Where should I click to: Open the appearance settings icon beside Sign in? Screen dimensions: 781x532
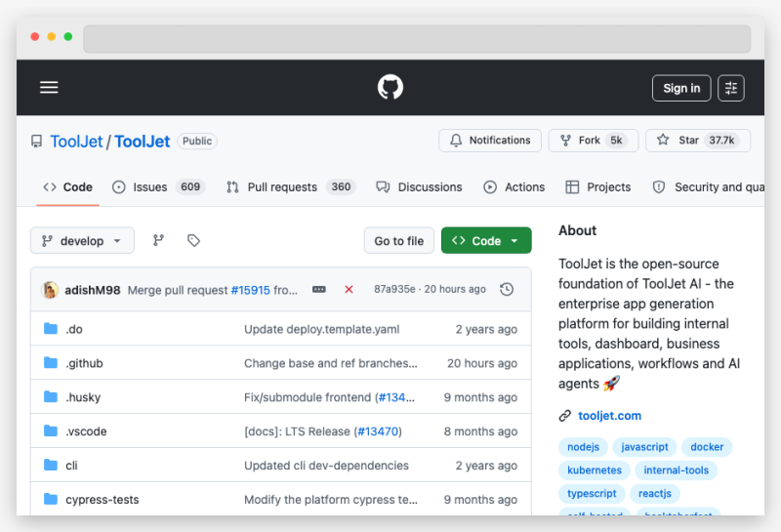pos(731,88)
